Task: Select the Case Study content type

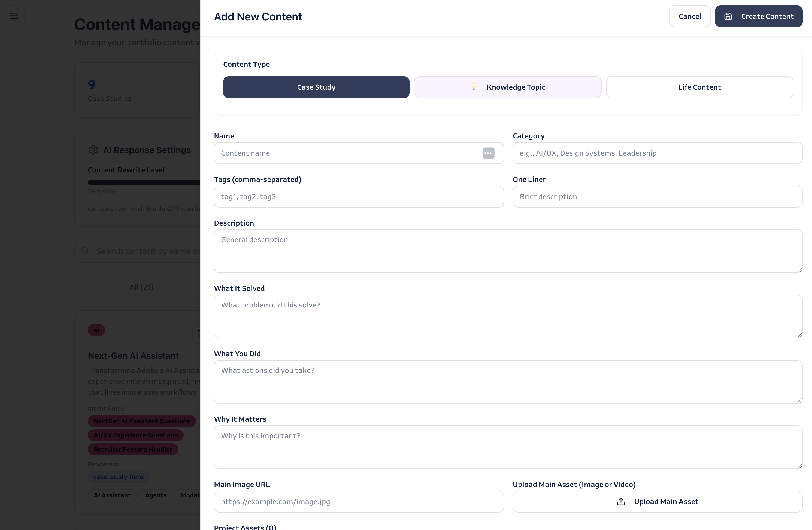Action: pyautogui.click(x=316, y=87)
